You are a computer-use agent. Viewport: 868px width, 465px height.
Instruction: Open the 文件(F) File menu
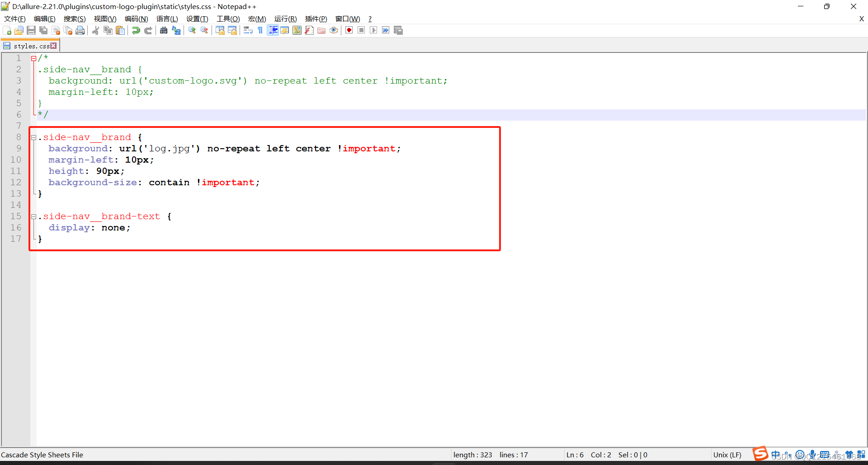[x=15, y=19]
